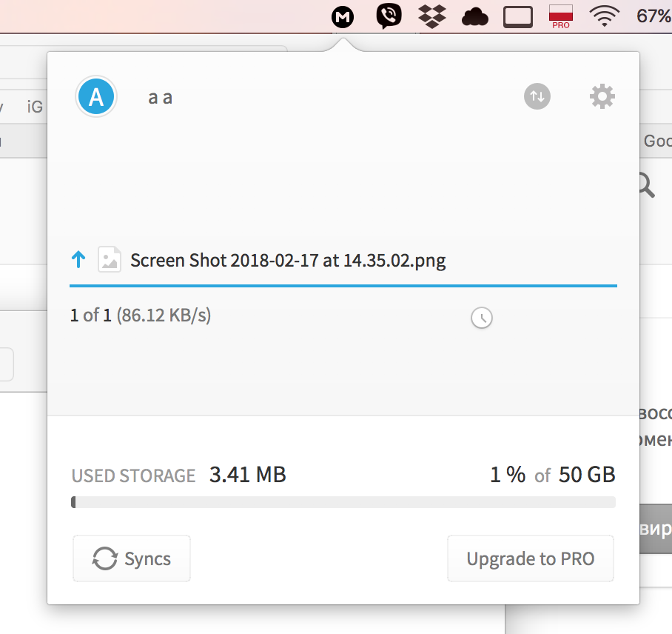672x634 pixels.
Task: Open the Viber menu bar icon
Action: tap(388, 16)
